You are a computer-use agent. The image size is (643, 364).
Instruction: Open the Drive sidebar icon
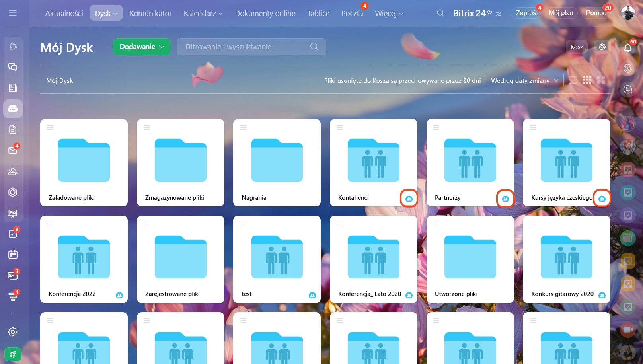point(13,109)
